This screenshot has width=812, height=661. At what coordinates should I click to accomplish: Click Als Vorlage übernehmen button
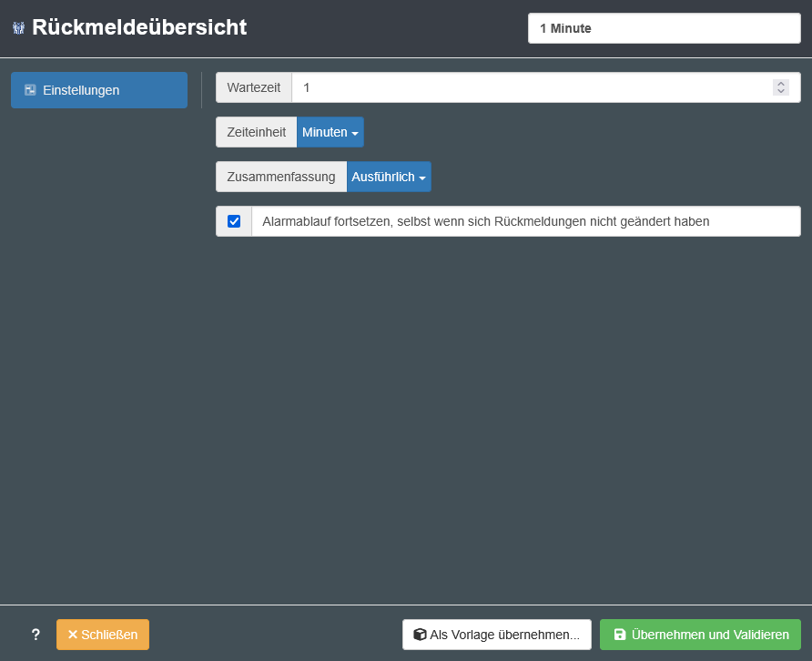(x=496, y=635)
